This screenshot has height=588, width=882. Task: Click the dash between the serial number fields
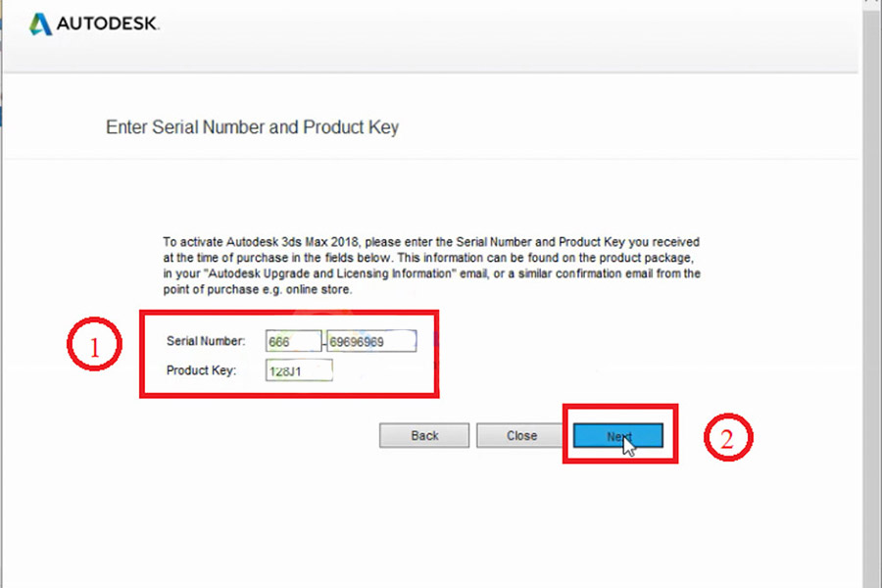(324, 342)
